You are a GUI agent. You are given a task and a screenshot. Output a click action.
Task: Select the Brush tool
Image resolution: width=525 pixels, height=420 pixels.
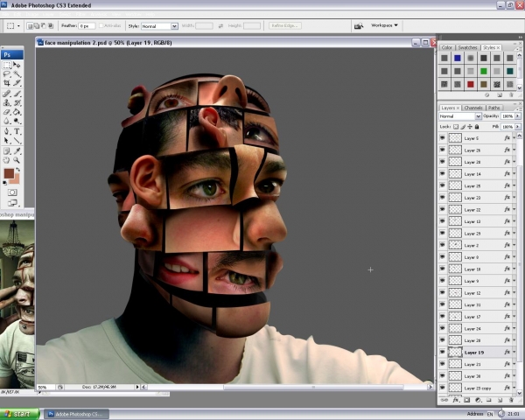(x=17, y=94)
